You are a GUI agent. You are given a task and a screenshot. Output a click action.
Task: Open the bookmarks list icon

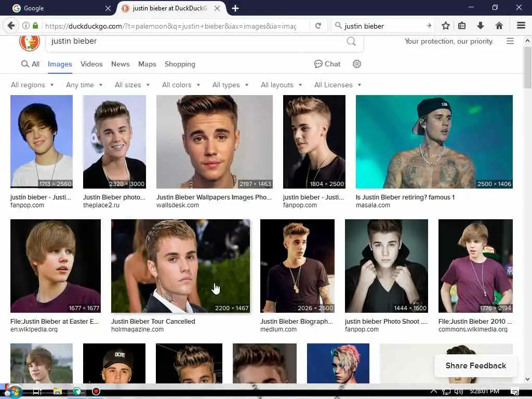pos(462,26)
